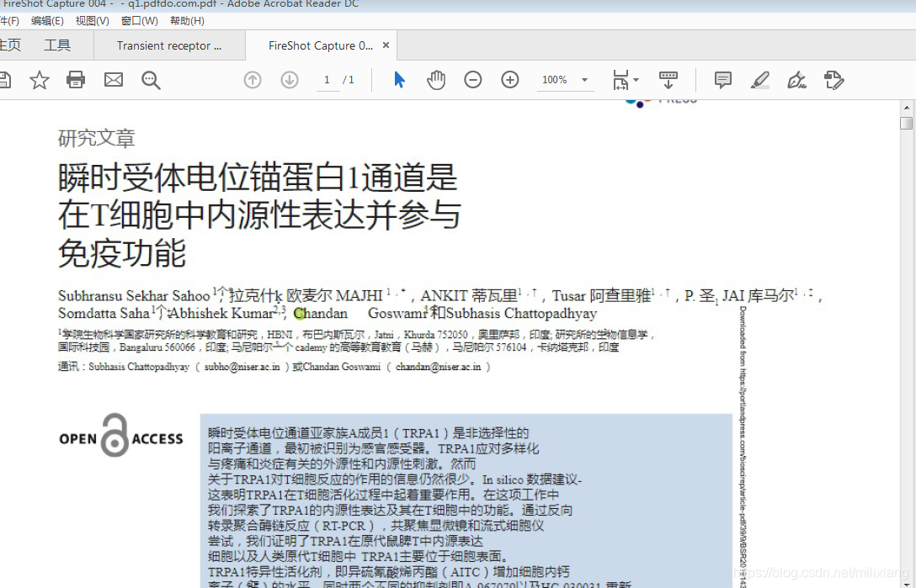Viewport: 916px width, 588px height.
Task: Click the subho@niser.ac.in email link
Action: 242,367
